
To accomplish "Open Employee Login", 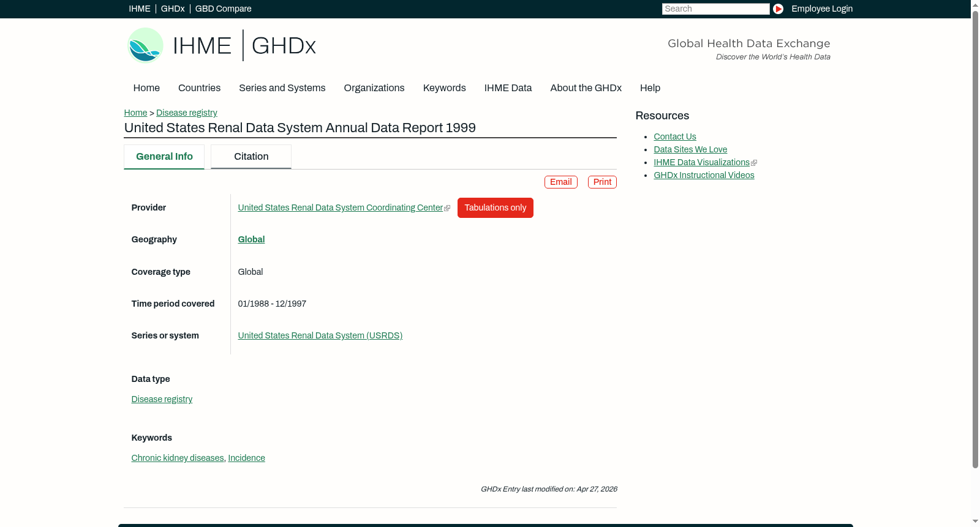I will [x=822, y=9].
